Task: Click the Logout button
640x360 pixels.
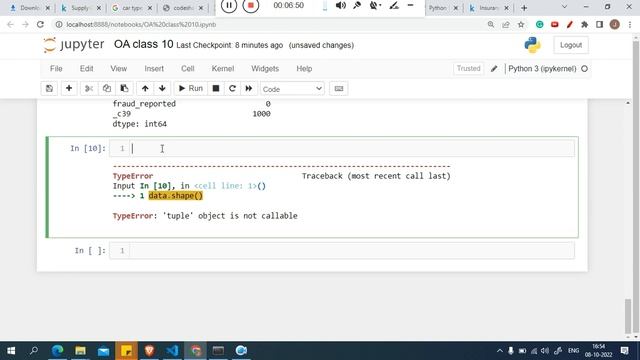Action: [571, 45]
